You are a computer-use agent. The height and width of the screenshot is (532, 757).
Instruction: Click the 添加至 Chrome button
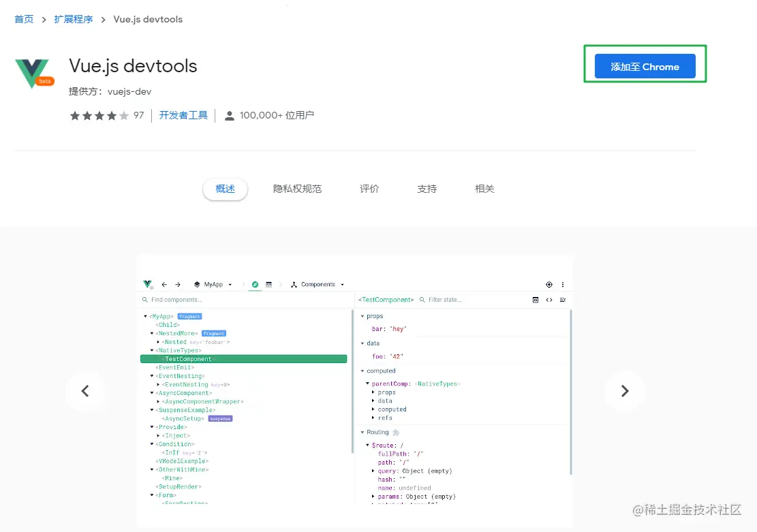pos(645,67)
